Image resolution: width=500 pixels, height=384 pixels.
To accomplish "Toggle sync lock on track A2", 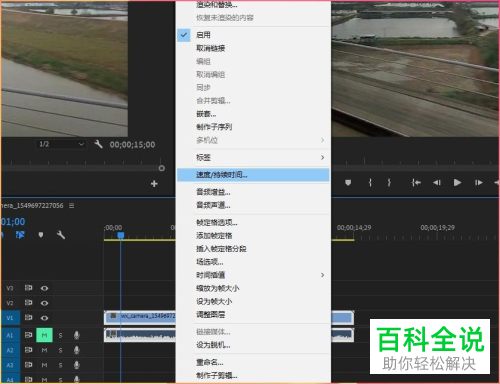I will (x=28, y=350).
